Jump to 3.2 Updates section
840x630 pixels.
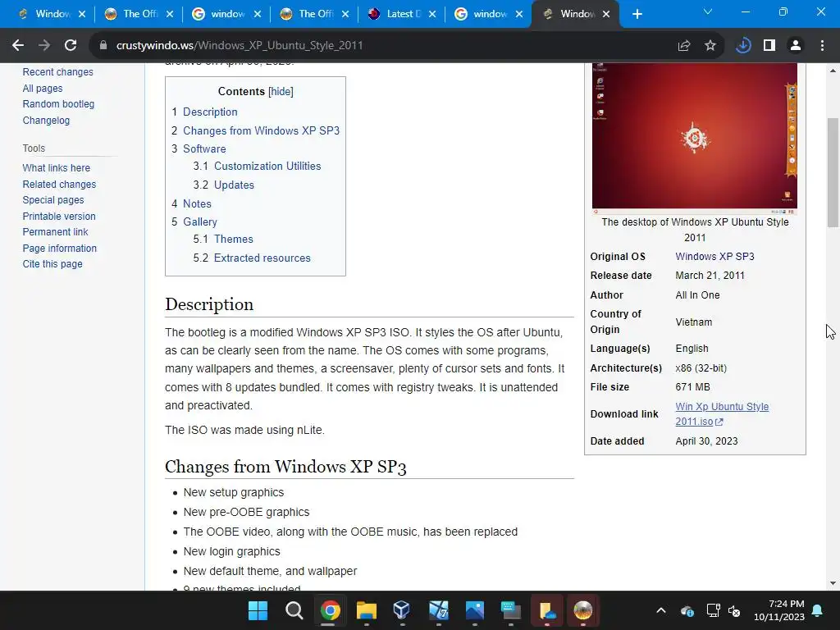coord(234,185)
